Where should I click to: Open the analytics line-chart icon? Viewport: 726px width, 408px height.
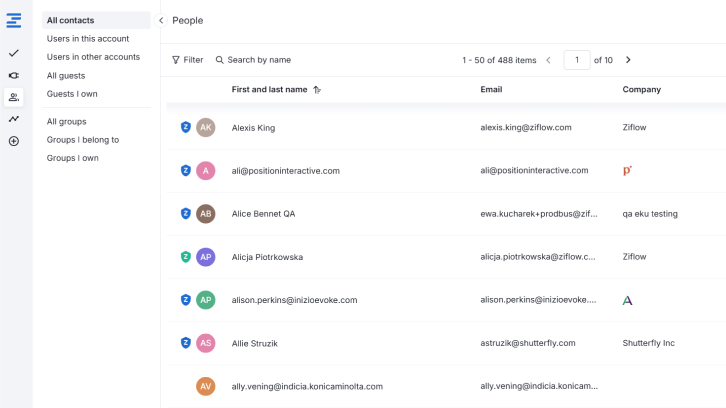pos(14,119)
